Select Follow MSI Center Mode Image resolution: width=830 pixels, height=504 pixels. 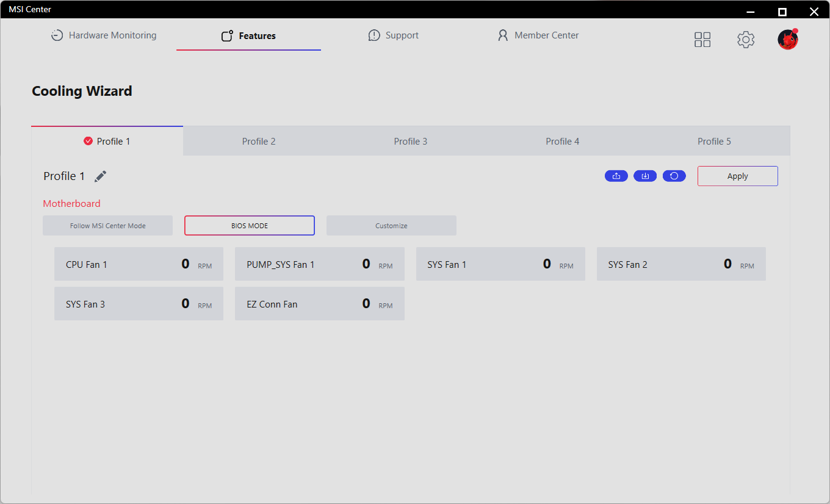107,226
